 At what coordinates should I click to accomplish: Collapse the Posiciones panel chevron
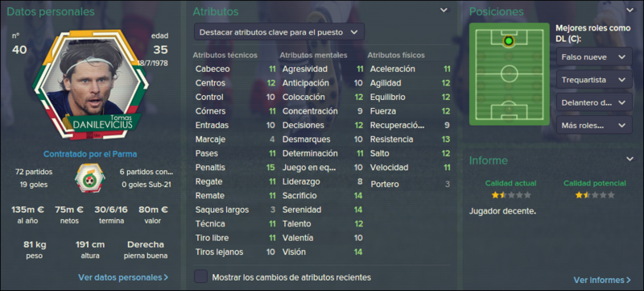630,10
